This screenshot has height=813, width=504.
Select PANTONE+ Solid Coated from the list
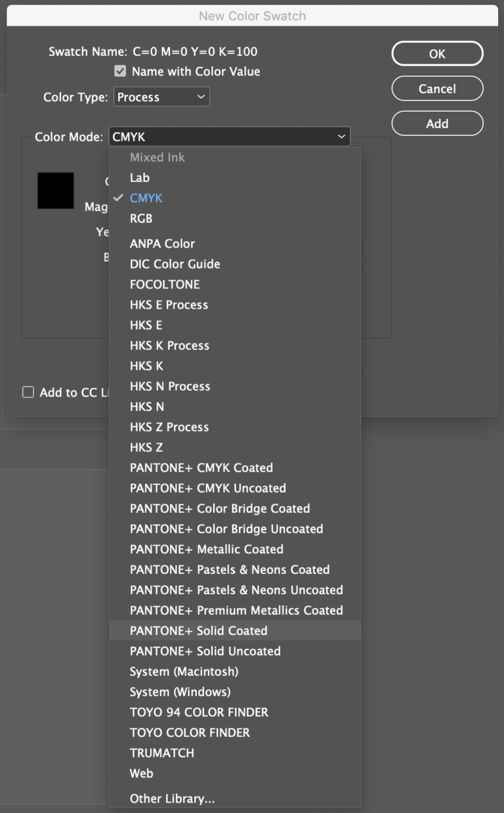pyautogui.click(x=198, y=630)
